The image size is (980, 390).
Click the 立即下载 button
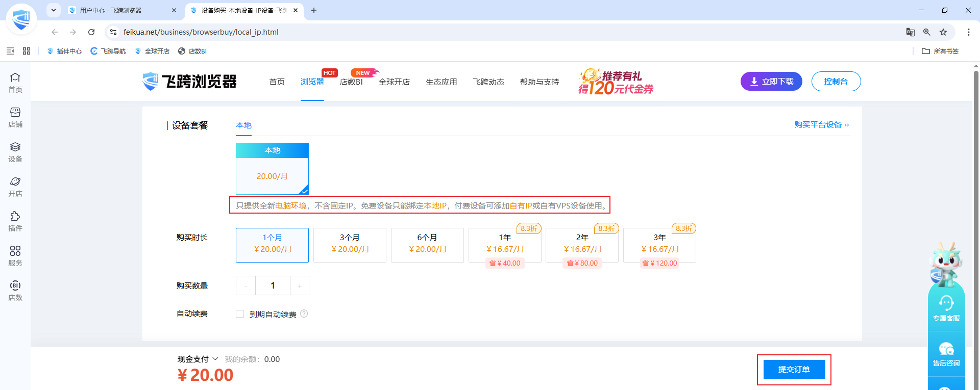[x=771, y=82]
